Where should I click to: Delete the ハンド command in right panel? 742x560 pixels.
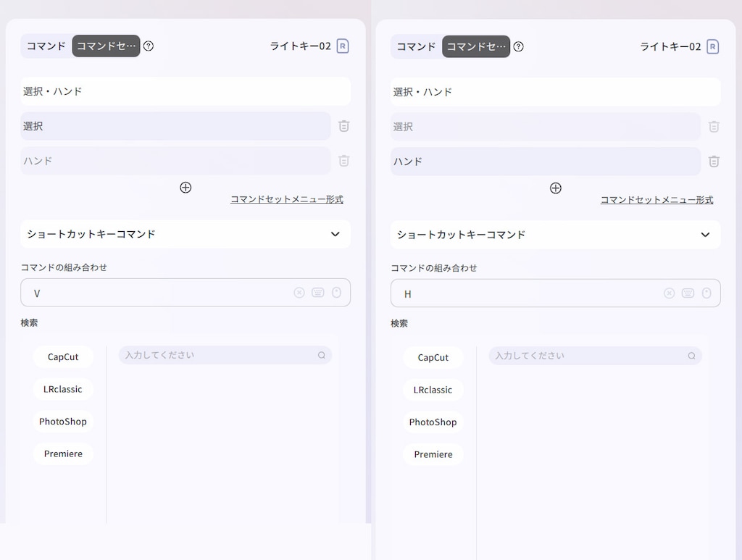714,162
